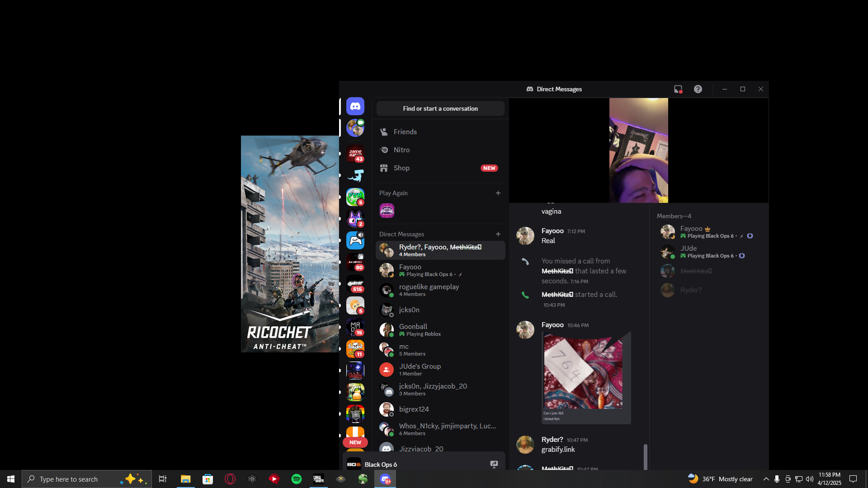Viewport: 868px width, 488px height.
Task: Open the Black Ops 6 activity screen-share icon
Action: pos(494,464)
